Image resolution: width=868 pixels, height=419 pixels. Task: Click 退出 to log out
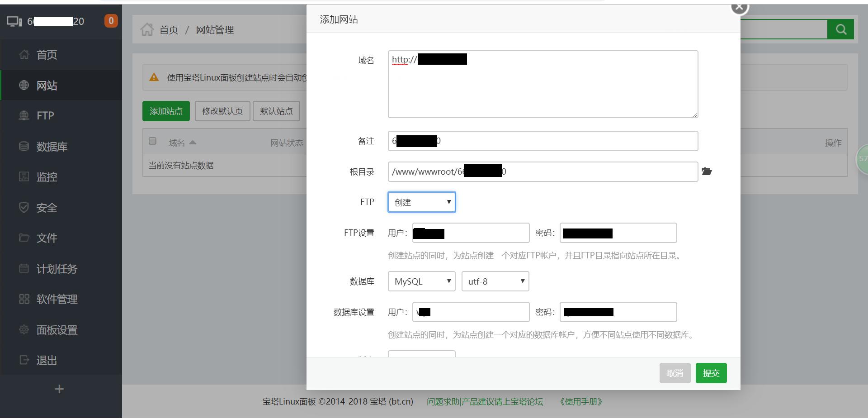click(47, 360)
